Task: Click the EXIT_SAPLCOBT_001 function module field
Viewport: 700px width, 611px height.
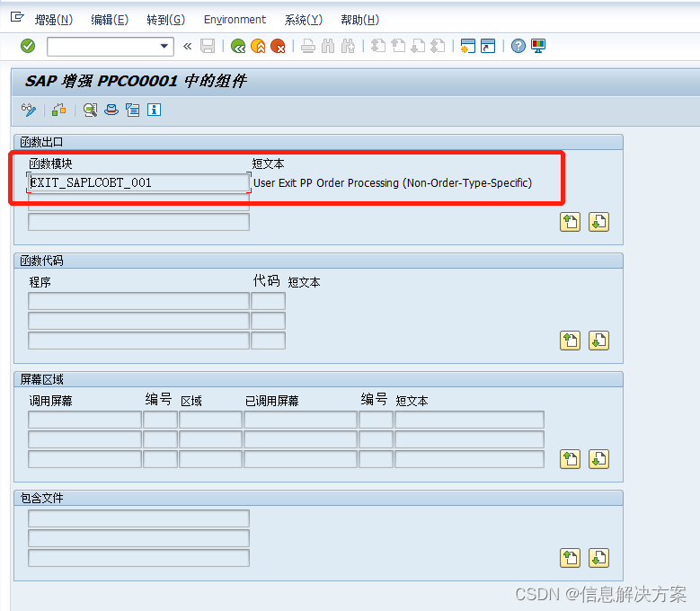Action: pyautogui.click(x=138, y=182)
